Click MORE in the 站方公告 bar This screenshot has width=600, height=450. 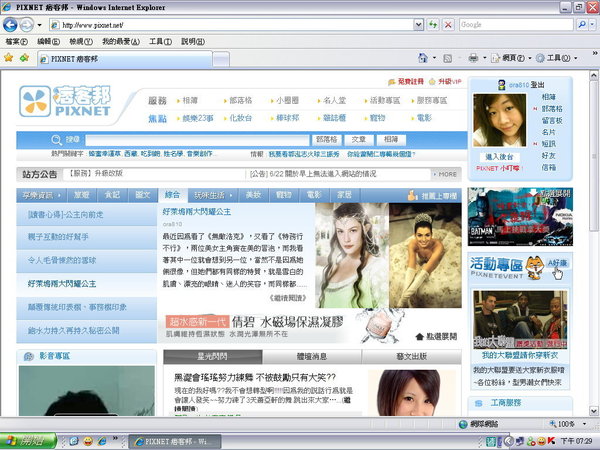445,174
